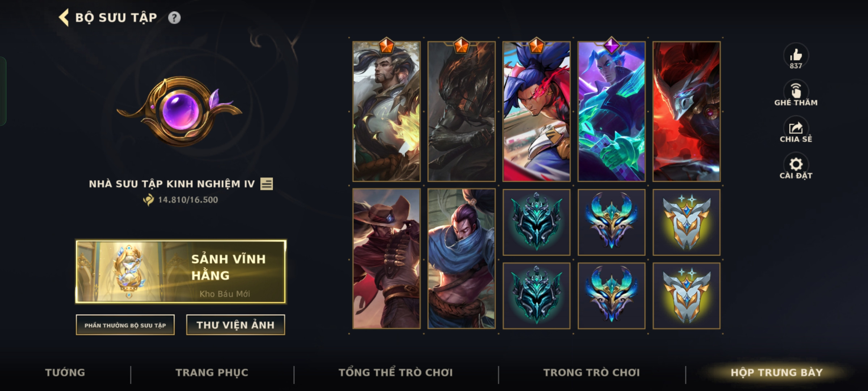
Task: Switch to the Tướng tab
Action: coord(65,373)
